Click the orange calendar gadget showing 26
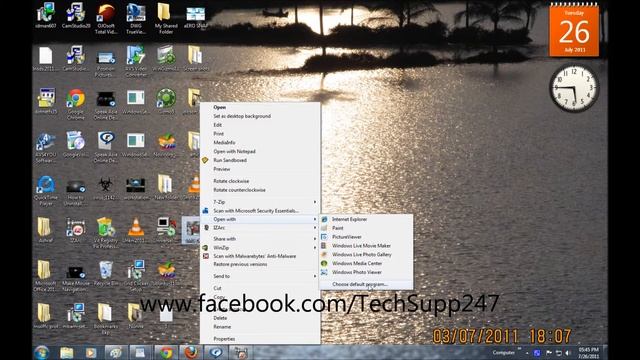Image resolution: width=640 pixels, height=360 pixels. 574,30
